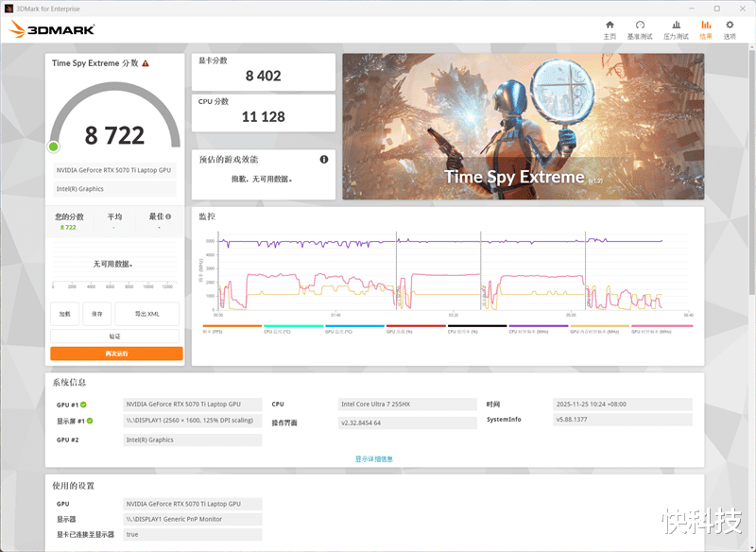Click the 'true' value for 显卡已连接至显示器
Viewport: 756px width, 552px height.
click(x=193, y=534)
